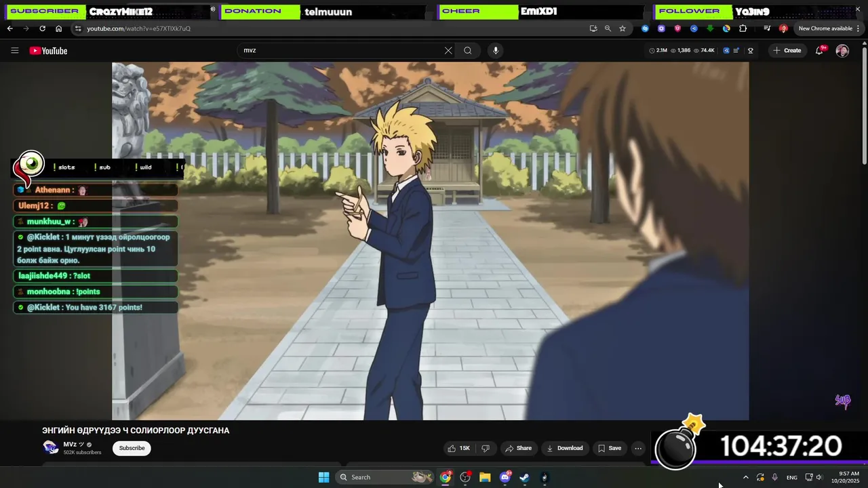This screenshot has height=488, width=868.
Task: Reload the page with the refresh icon
Action: (42, 28)
